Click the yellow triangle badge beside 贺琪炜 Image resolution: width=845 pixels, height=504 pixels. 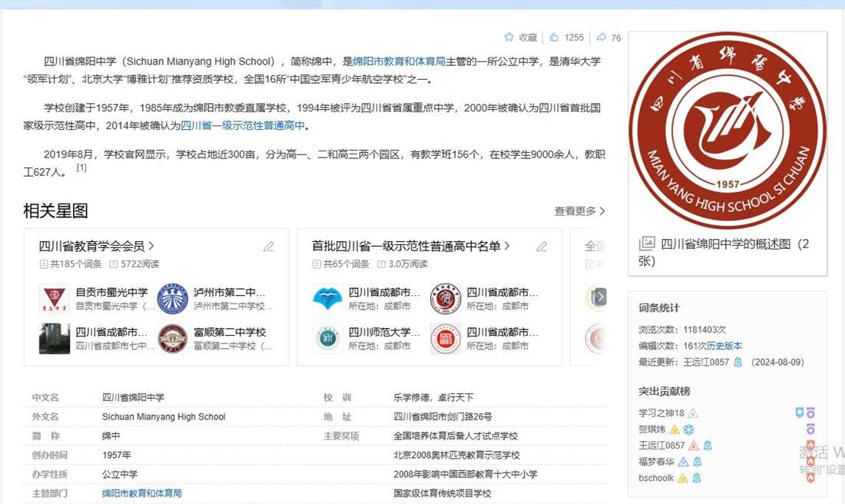(x=674, y=429)
